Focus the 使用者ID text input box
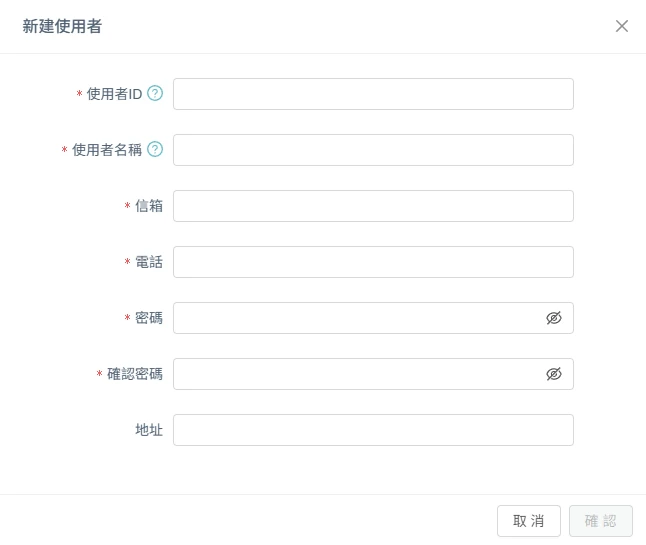The height and width of the screenshot is (545, 646). pyautogui.click(x=373, y=94)
